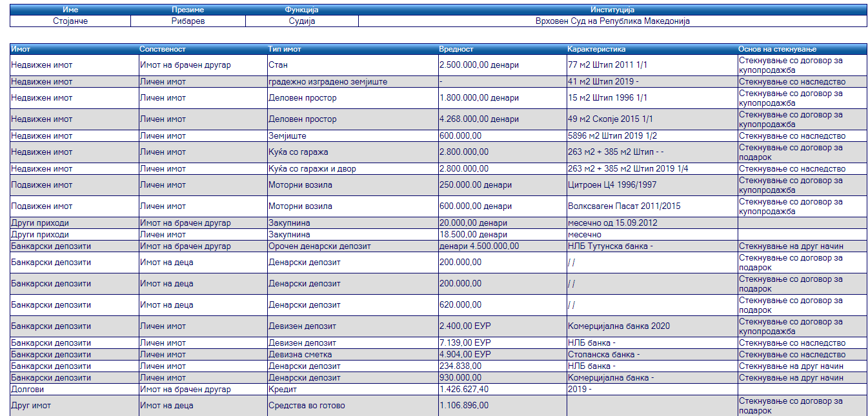Screen dimensions: 868x416
Task: Select the "Кредит" cell in the Долгови row
Action: coord(281,390)
